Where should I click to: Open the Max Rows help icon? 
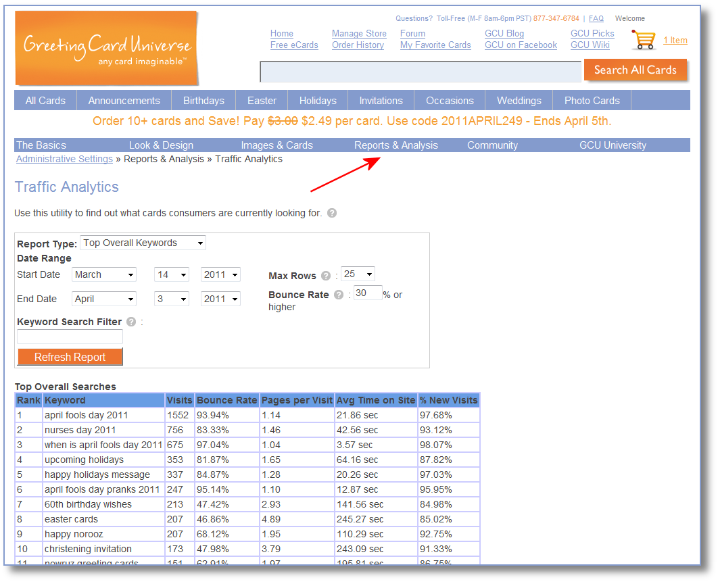click(326, 276)
